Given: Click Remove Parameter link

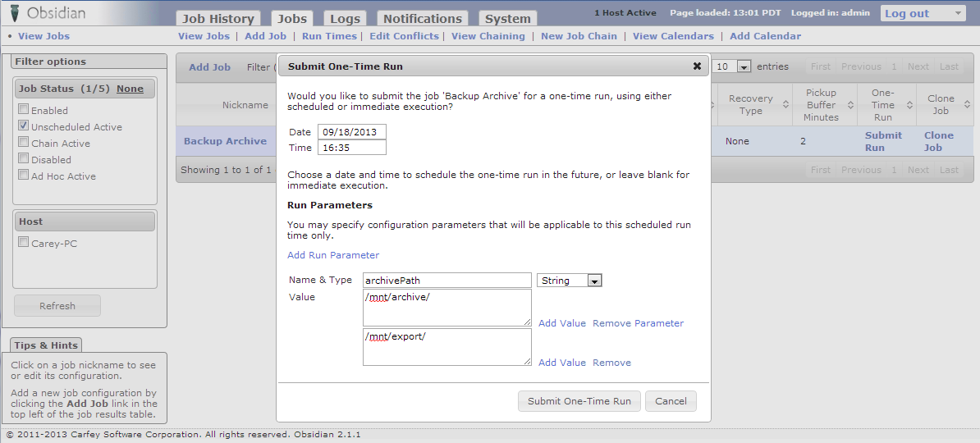Looking at the screenshot, I should click(638, 323).
